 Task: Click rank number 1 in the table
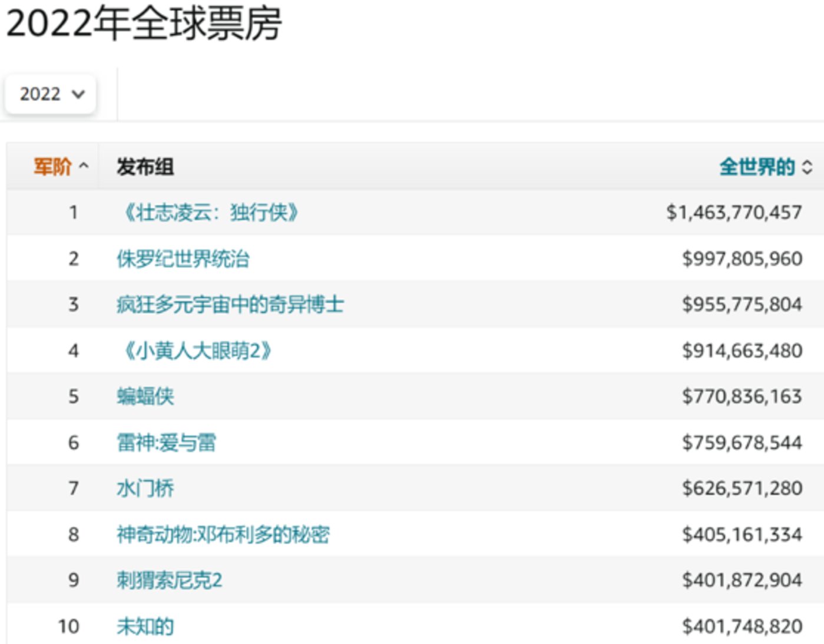point(74,212)
